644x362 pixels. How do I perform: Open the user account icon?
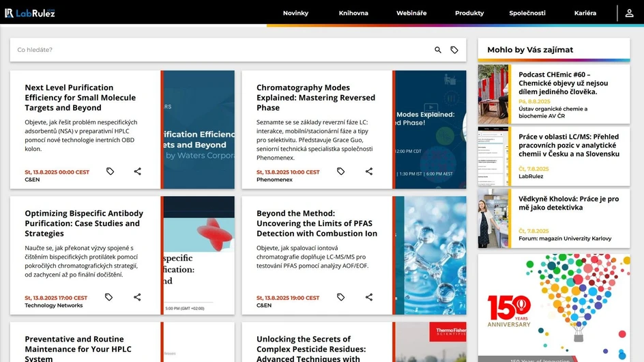(x=629, y=13)
